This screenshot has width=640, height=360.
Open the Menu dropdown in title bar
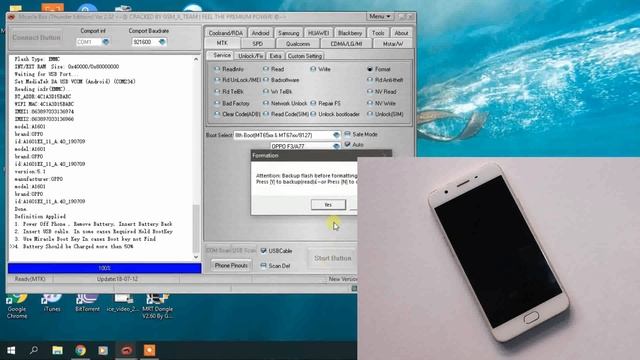pos(380,16)
